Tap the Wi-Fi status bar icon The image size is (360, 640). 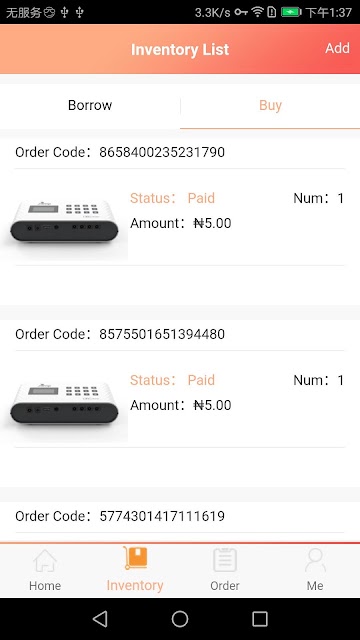pos(257,12)
